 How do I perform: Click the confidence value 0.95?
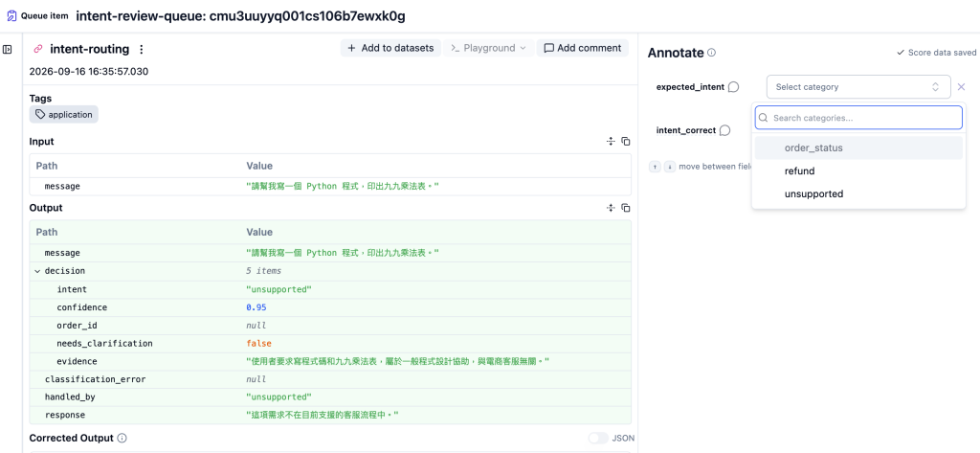click(x=256, y=307)
